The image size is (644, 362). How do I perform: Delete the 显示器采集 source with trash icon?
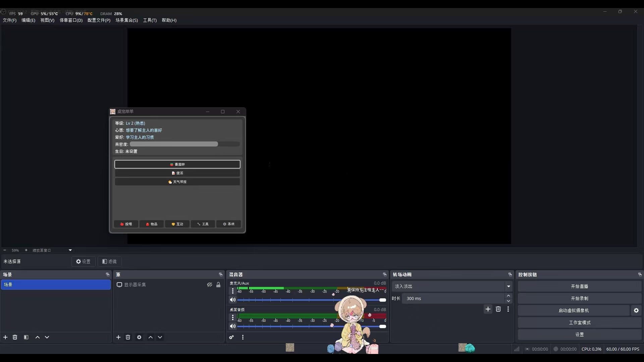tap(128, 337)
